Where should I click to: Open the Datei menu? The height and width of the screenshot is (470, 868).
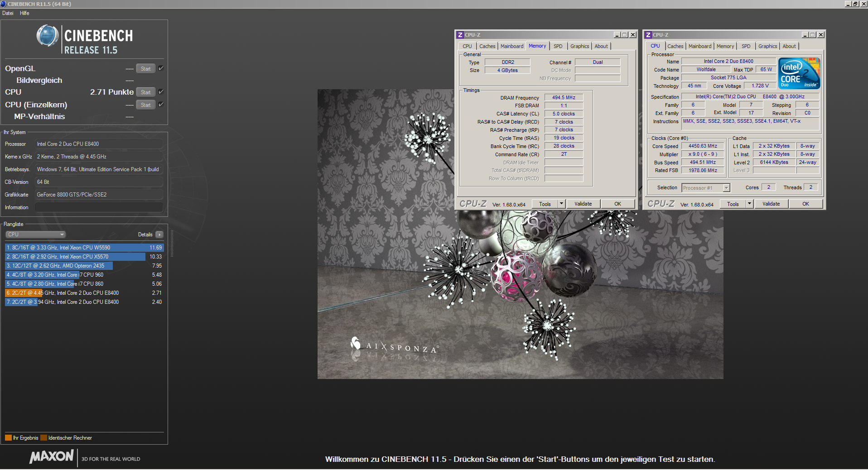[x=8, y=13]
